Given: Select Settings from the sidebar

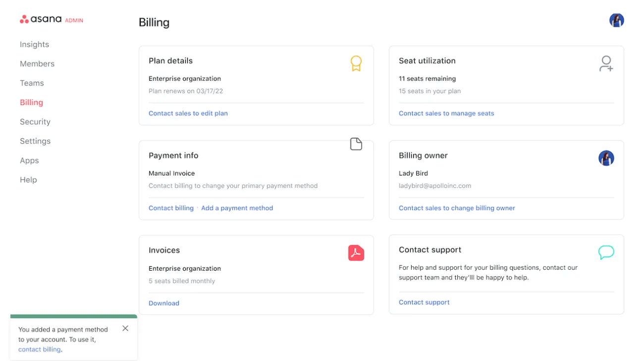Looking at the screenshot, I should click(x=35, y=141).
